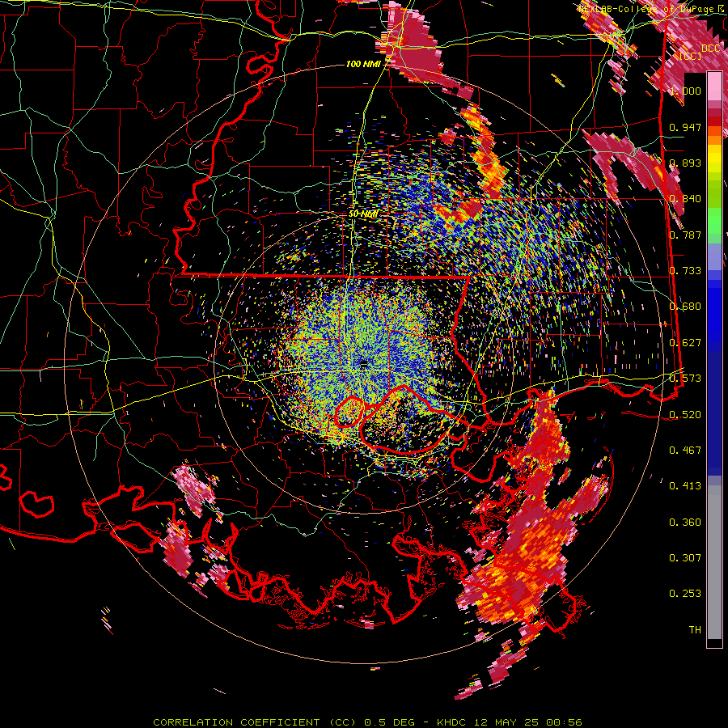The width and height of the screenshot is (728, 728).
Task: Click the 0.680 scale value
Action: [685, 307]
